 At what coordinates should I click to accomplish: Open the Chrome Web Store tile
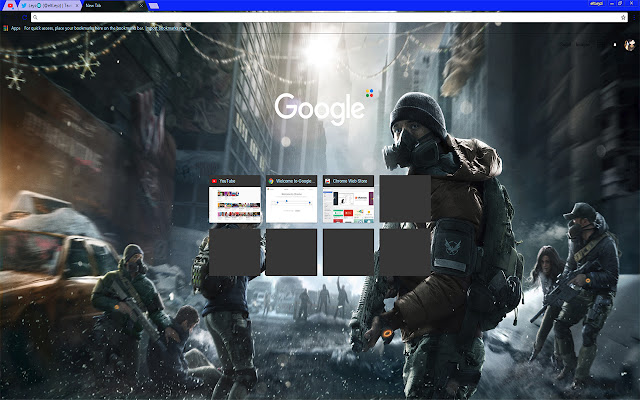348,199
